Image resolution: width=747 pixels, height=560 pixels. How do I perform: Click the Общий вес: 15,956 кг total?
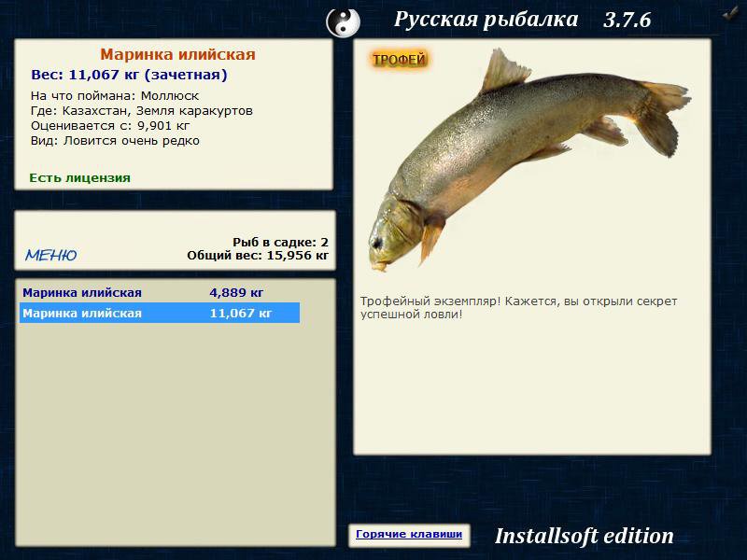[258, 256]
